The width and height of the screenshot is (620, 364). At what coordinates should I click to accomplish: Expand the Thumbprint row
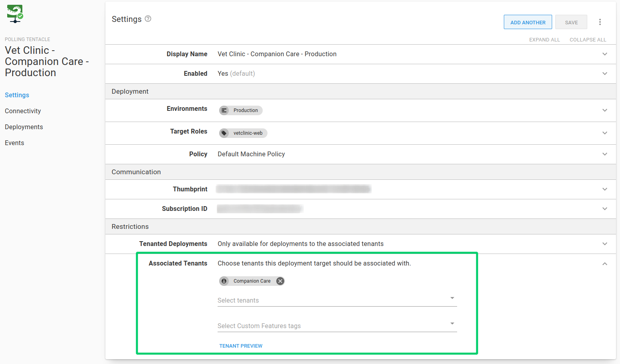tap(604, 189)
